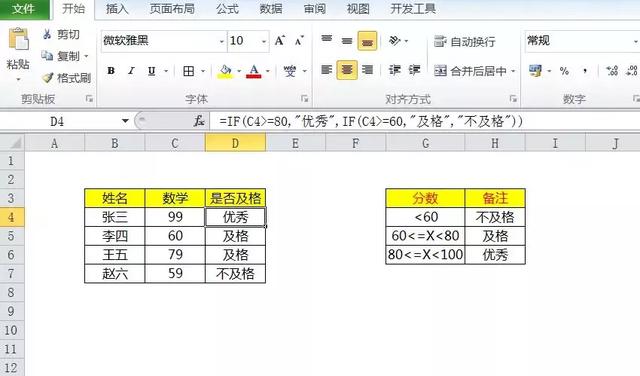The image size is (640, 376).
Task: Apply red font color A
Action: pos(254,71)
